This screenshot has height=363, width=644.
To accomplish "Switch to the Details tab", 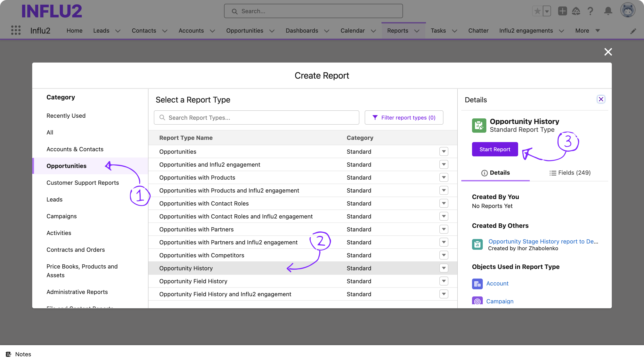I will tap(495, 173).
